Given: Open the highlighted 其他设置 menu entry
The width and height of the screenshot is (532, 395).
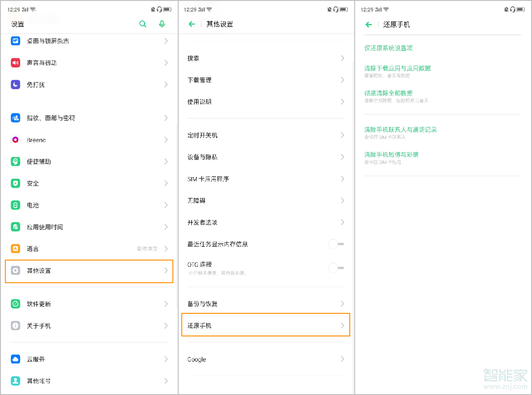Looking at the screenshot, I should [89, 270].
